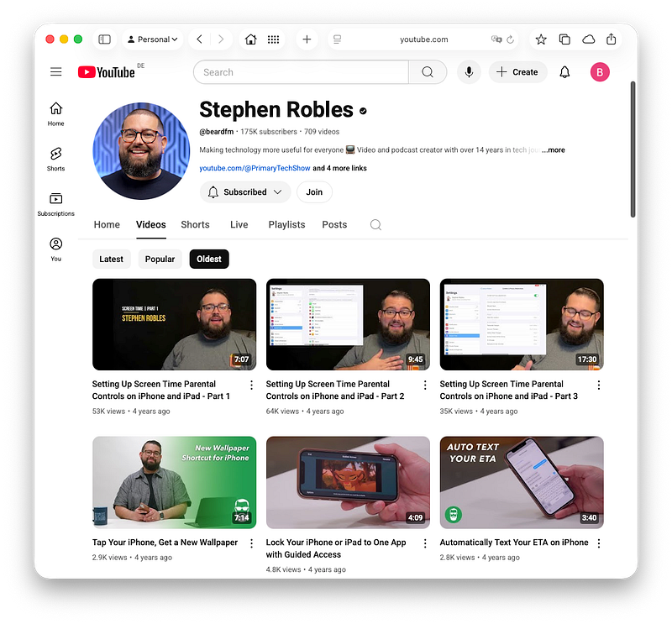The width and height of the screenshot is (672, 624).
Task: Start voice search with microphone icon
Action: [469, 72]
